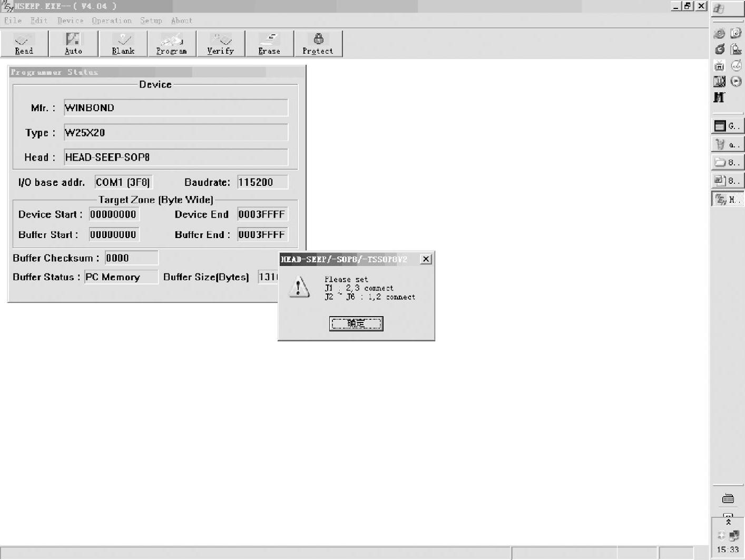Click the Buffer Size(Bytes) value field
745x560 pixels.
click(268, 277)
